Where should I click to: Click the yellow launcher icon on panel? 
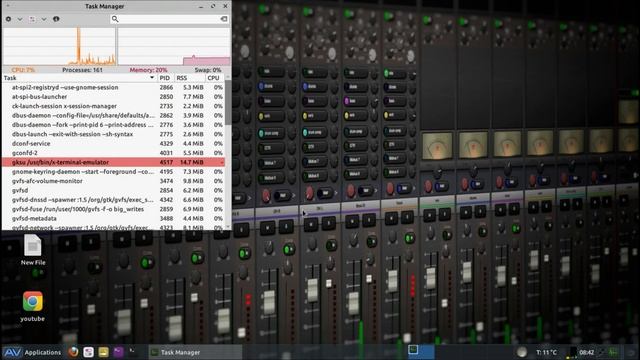[x=103, y=352]
